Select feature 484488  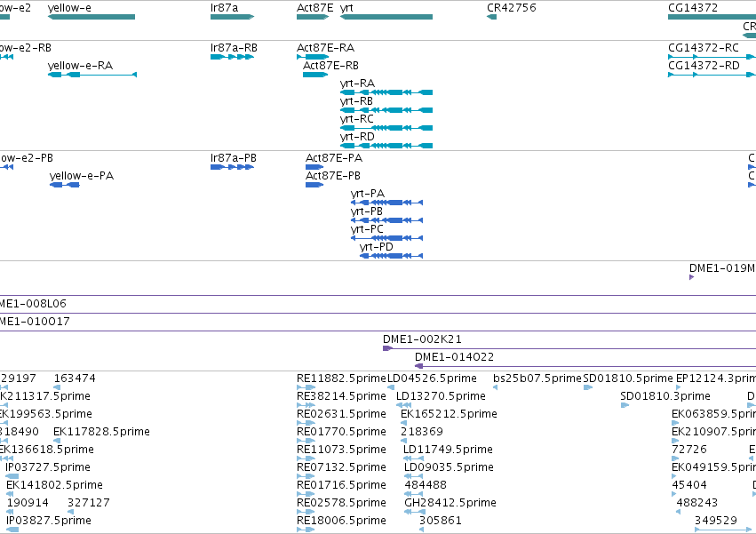click(426, 485)
